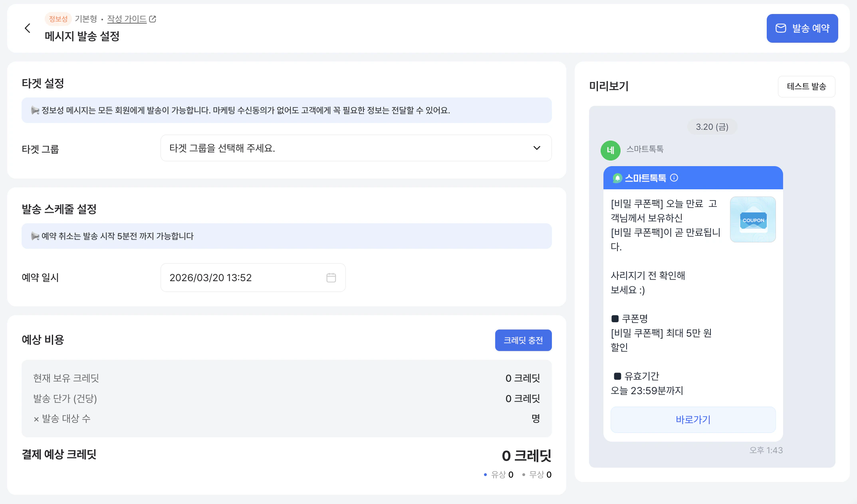Click the external link icon beside 작성 가이드

pyautogui.click(x=153, y=19)
